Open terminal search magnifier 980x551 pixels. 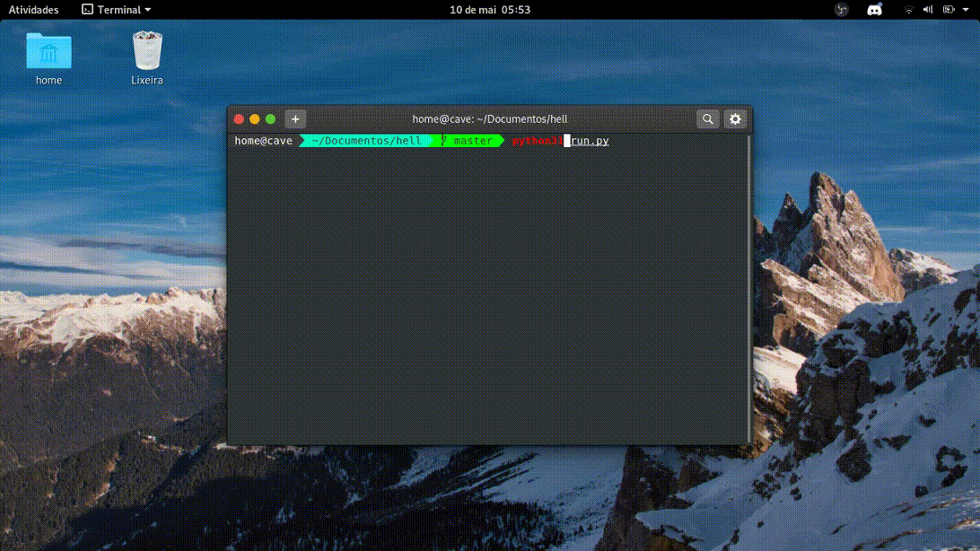pyautogui.click(x=707, y=118)
